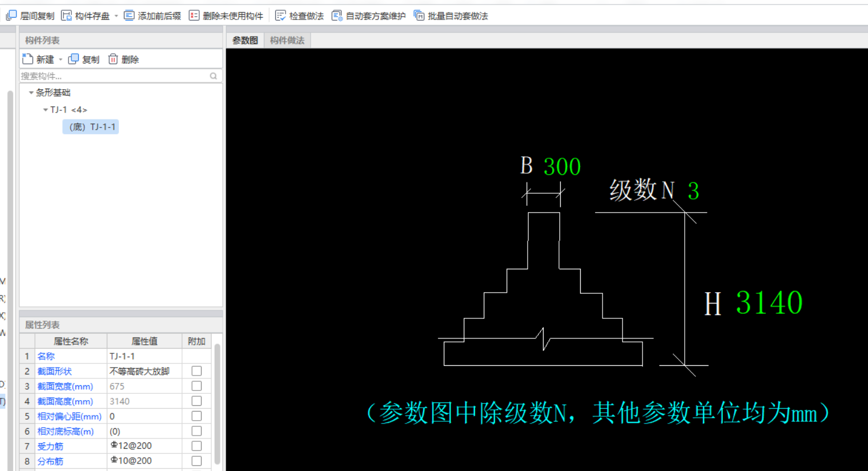The width and height of the screenshot is (868, 471).
Task: Click the 属性名称 column header
Action: [x=71, y=341]
